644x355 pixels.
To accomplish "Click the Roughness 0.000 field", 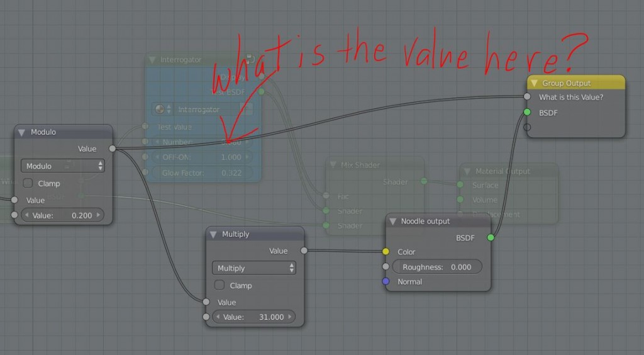I will (x=438, y=267).
